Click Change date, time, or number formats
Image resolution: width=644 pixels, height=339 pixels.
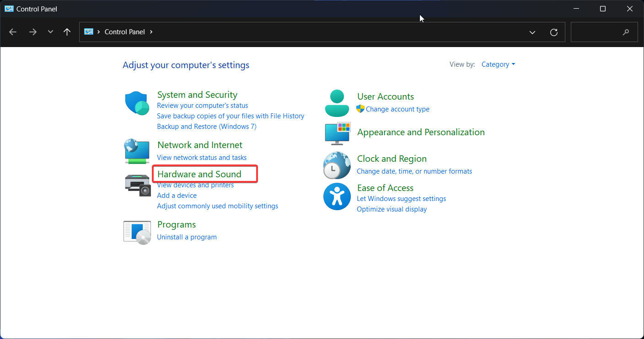tap(414, 171)
